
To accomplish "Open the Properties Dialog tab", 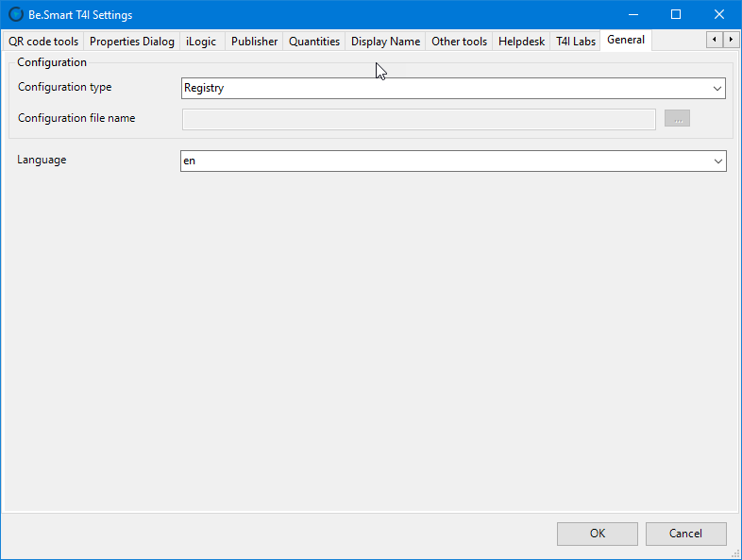I will tap(132, 42).
